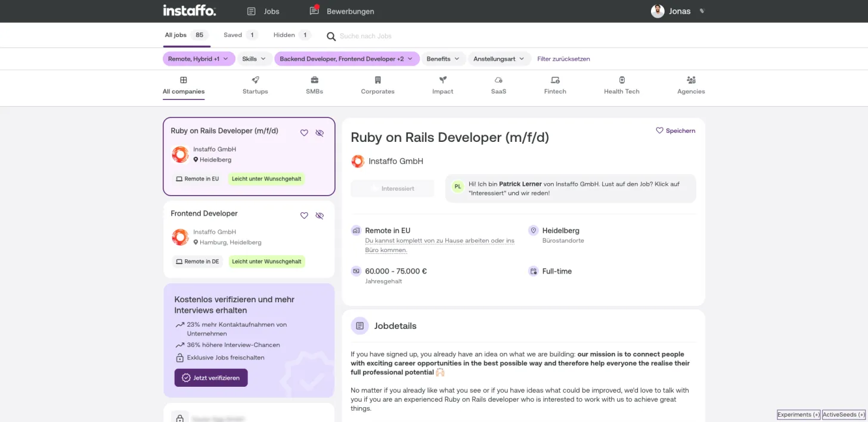Screen dimensions: 868x422
Task: Click the Remote in EU detail icon
Action: tap(356, 231)
